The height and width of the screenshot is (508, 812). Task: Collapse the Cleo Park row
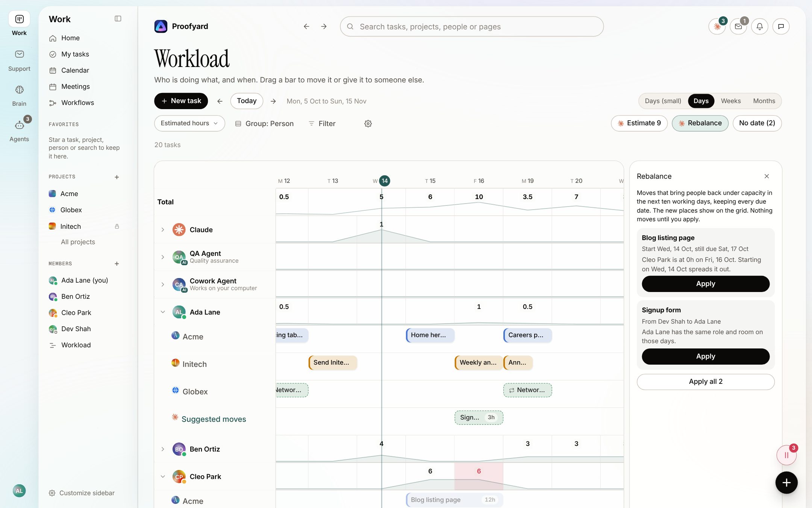(163, 476)
